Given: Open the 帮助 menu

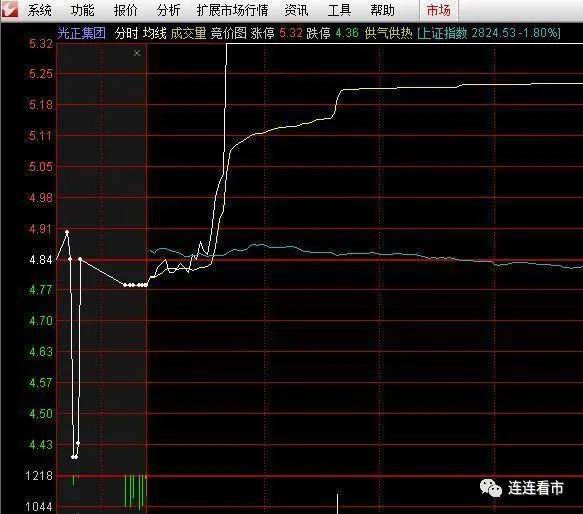Looking at the screenshot, I should (382, 10).
